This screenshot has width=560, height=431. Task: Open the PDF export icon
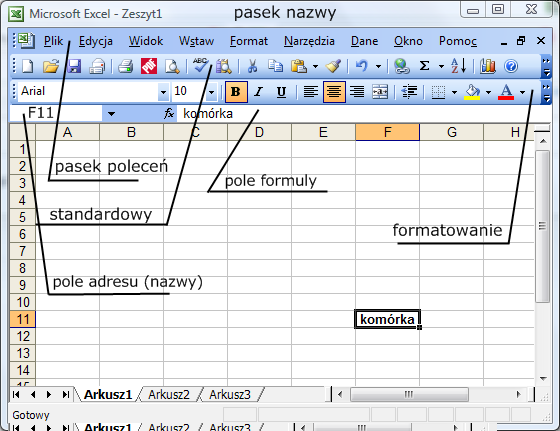pos(149,66)
